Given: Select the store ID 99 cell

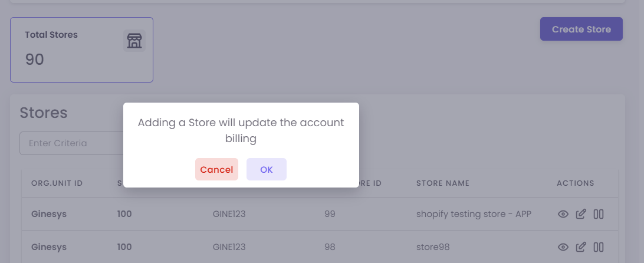Looking at the screenshot, I should [x=330, y=214].
